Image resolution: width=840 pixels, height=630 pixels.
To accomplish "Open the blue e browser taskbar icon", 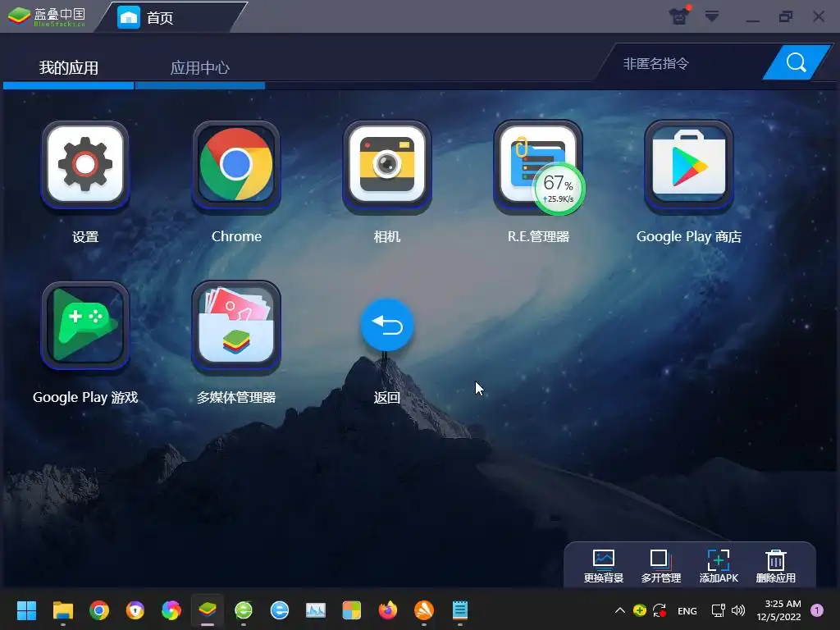I will point(280,610).
